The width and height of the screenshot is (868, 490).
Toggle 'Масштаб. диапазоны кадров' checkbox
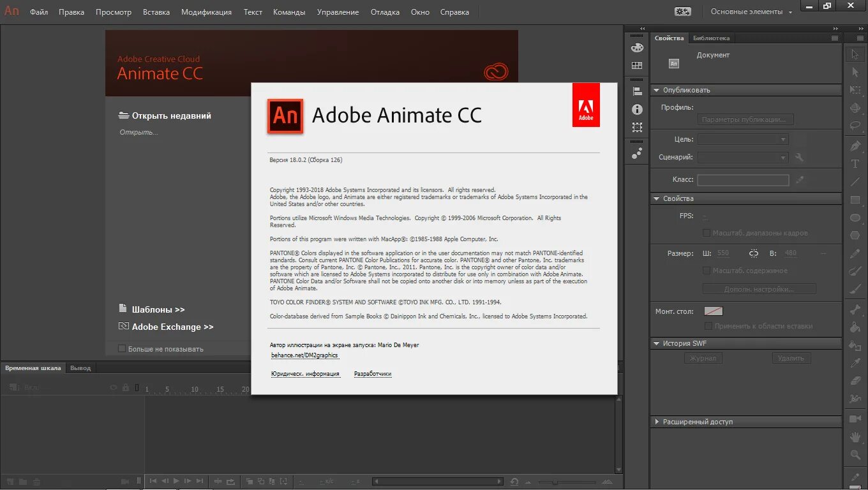[x=707, y=233]
